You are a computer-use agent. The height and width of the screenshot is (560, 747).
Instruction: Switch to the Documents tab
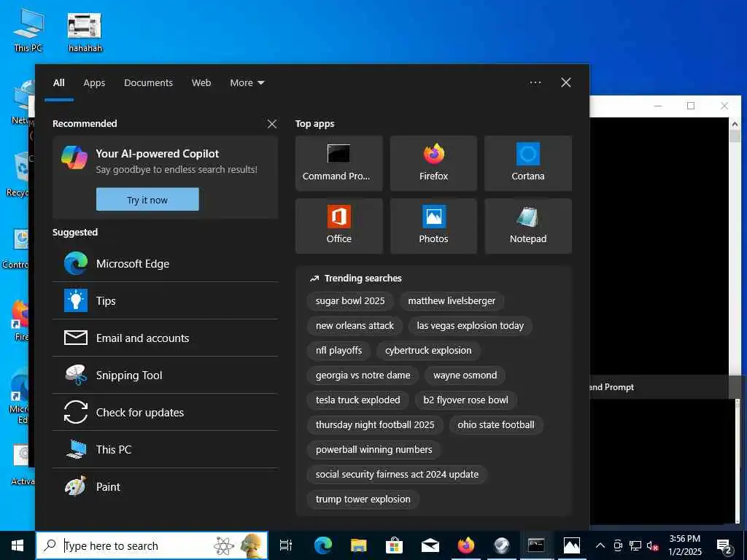[x=149, y=83]
